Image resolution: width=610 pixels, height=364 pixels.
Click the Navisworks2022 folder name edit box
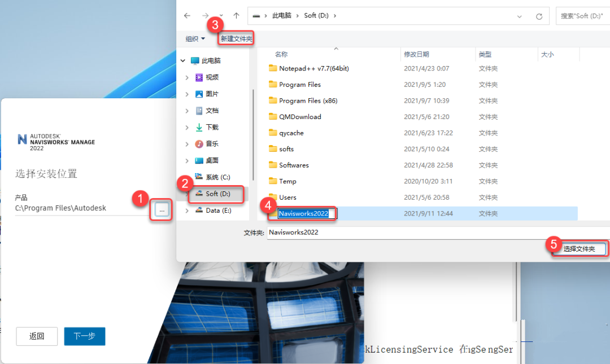click(307, 213)
